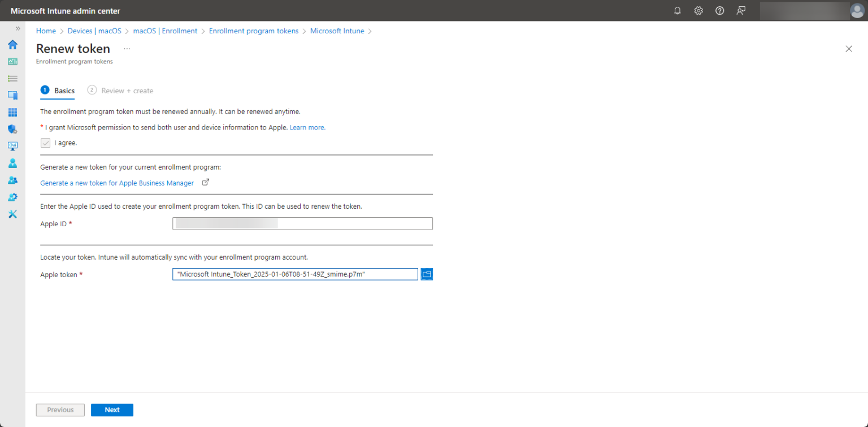Open the Renew token ellipsis menu
Viewport: 868px width, 427px height.
(x=127, y=49)
